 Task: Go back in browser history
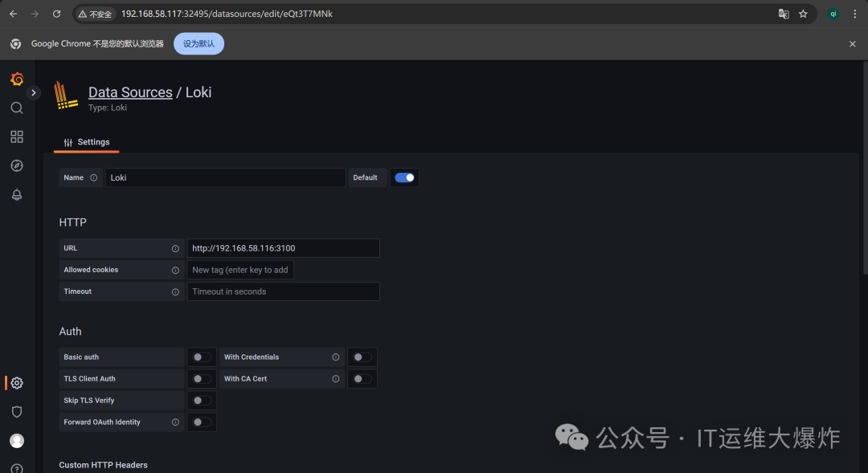point(14,14)
